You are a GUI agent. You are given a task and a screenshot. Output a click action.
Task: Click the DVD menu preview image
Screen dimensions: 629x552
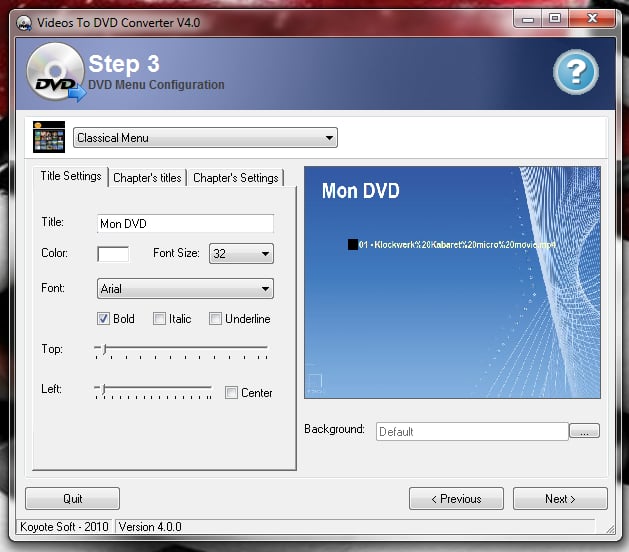[452, 282]
